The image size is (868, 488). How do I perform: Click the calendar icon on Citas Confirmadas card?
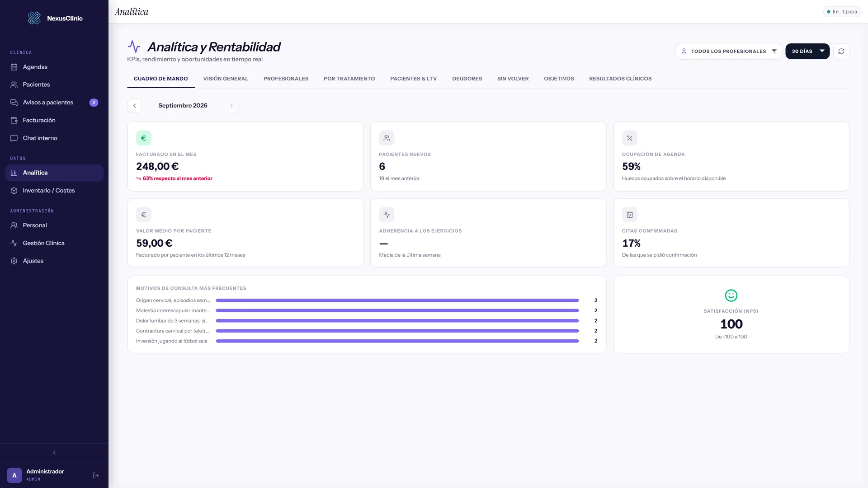[x=630, y=215]
